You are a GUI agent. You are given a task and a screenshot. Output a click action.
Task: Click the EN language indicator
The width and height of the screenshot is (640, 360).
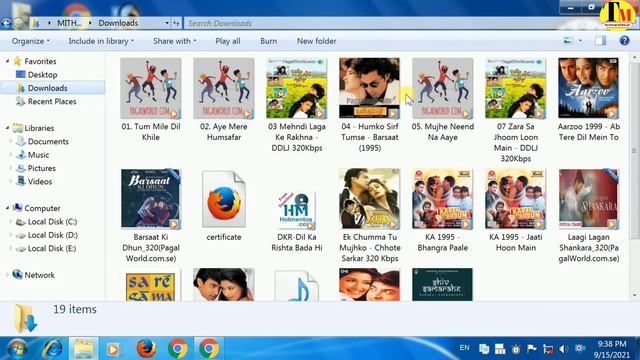click(x=464, y=348)
